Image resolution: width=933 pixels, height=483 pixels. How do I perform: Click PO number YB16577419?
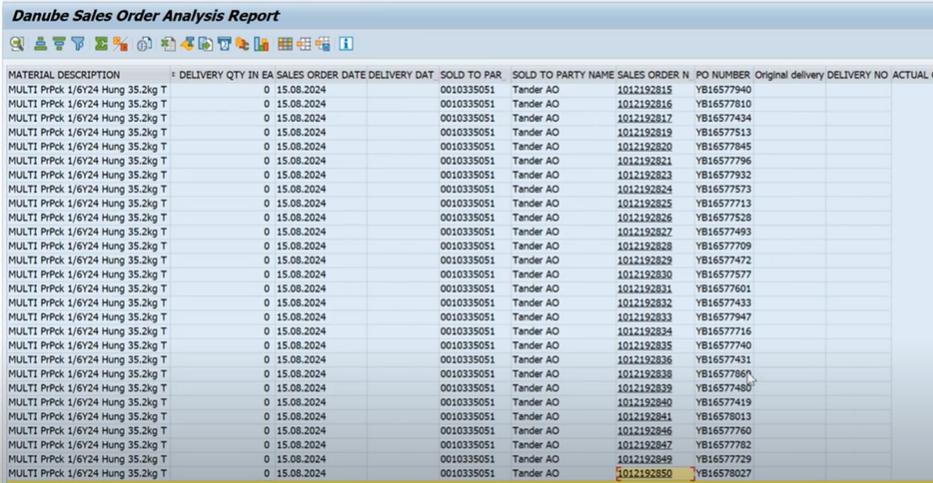tap(724, 402)
